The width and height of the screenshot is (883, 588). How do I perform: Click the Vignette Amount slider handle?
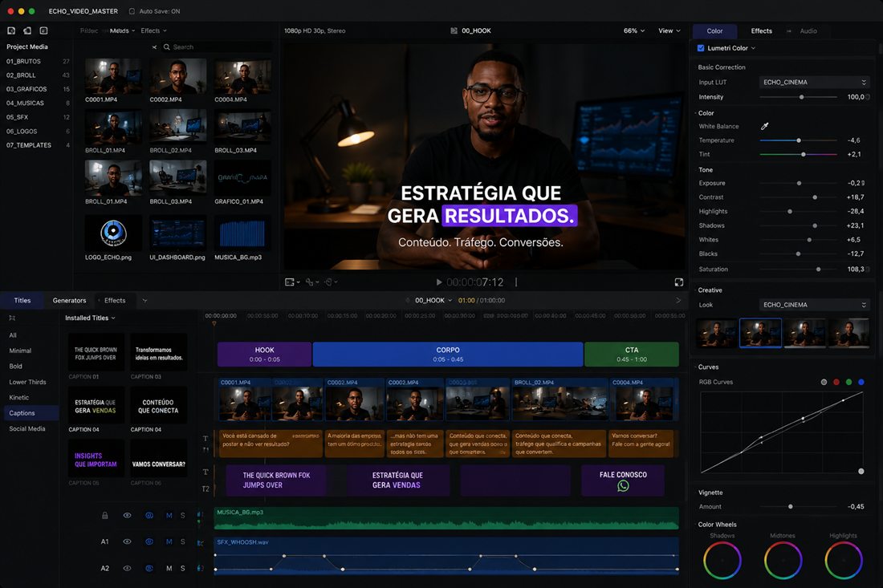[x=791, y=507]
